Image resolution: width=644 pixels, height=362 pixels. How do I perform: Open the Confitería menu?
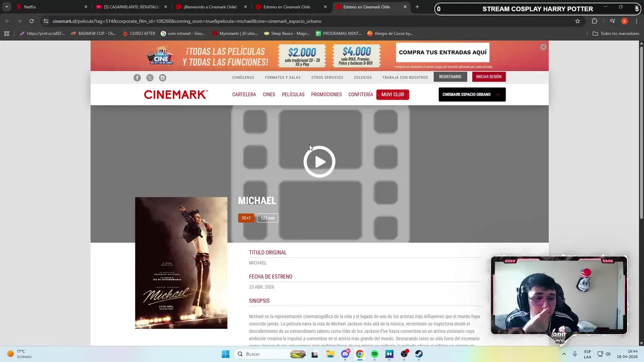(x=361, y=95)
